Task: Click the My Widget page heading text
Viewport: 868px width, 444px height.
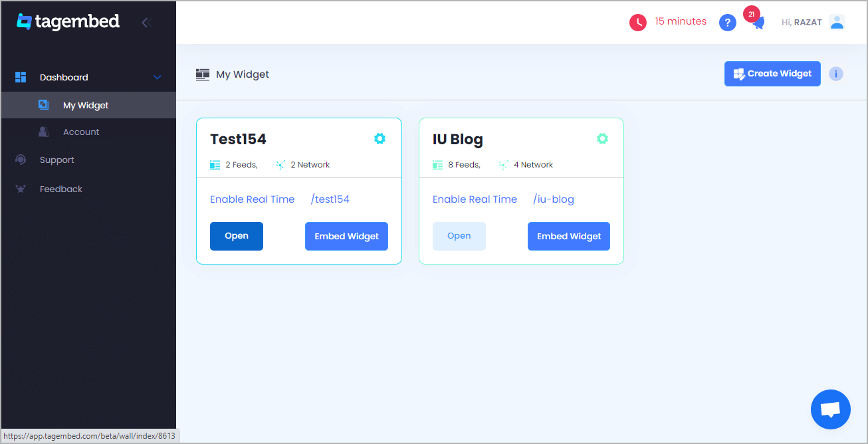Action: click(x=243, y=74)
